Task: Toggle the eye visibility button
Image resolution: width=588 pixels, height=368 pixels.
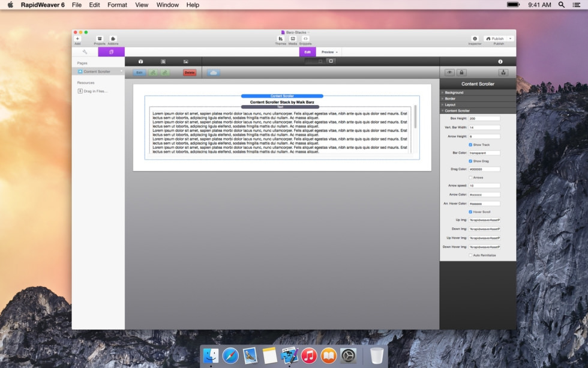Action: pos(449,73)
